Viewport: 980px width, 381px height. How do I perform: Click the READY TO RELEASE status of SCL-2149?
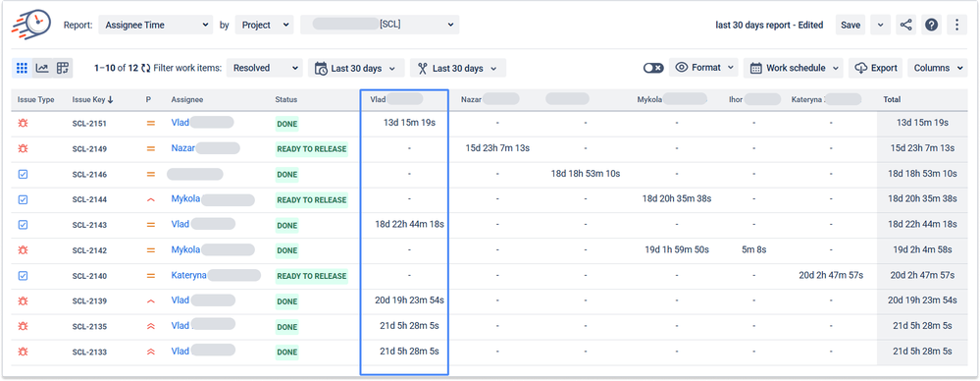coord(311,149)
